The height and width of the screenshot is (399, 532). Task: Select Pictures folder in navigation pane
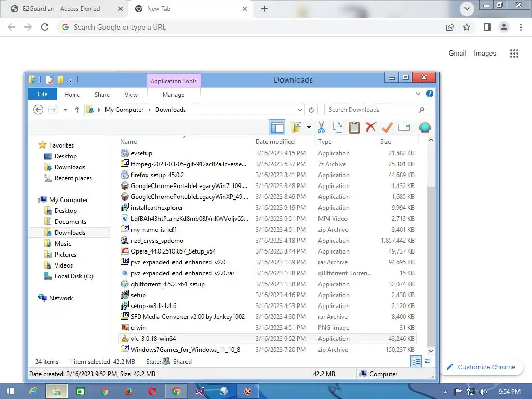65,255
